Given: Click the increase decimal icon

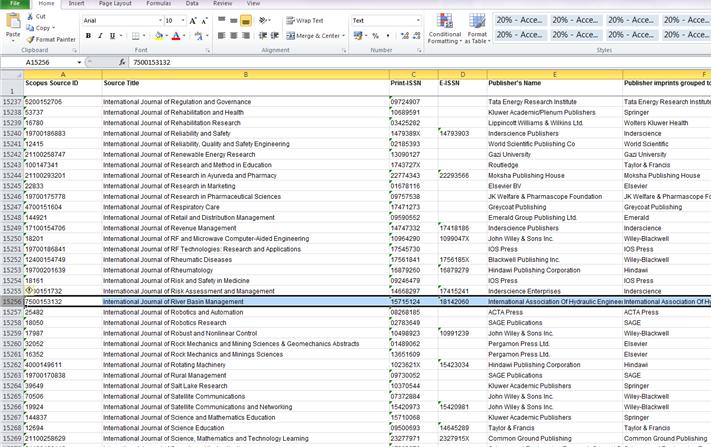Looking at the screenshot, I should [404, 35].
